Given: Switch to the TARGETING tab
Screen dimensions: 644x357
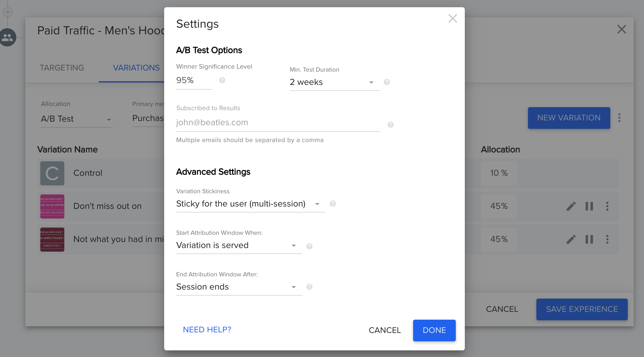Looking at the screenshot, I should pyautogui.click(x=62, y=68).
